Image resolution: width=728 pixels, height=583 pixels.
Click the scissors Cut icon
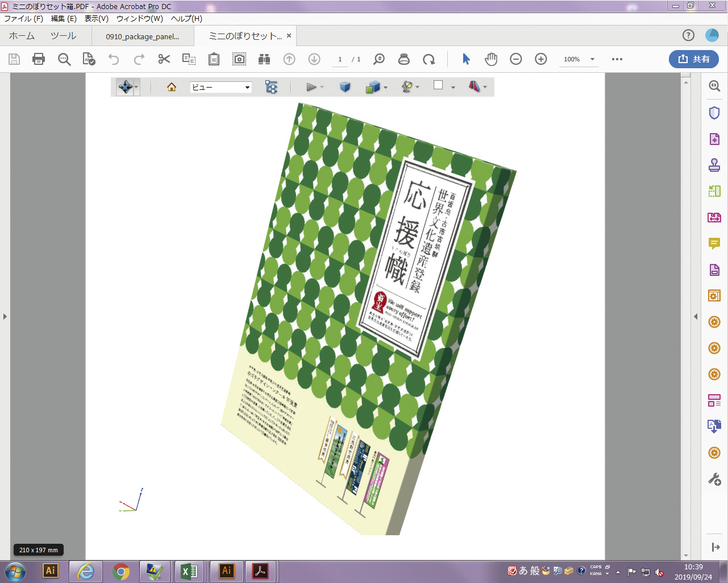pyautogui.click(x=164, y=59)
